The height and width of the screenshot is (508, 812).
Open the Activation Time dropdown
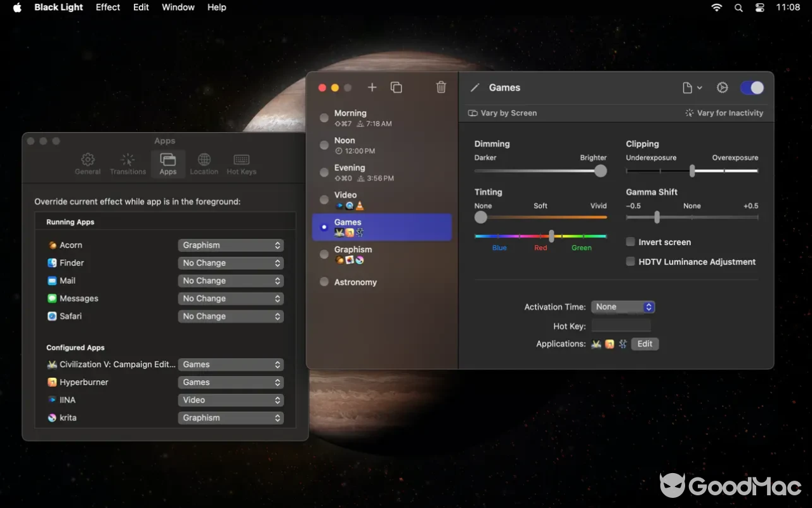click(622, 307)
